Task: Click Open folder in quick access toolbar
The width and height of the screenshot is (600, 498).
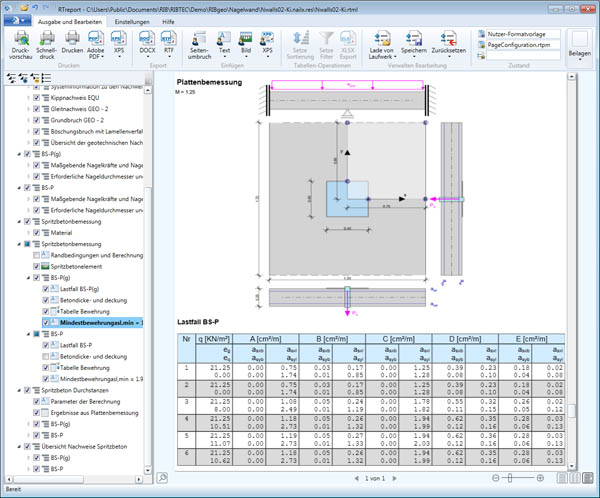Action: point(24,7)
